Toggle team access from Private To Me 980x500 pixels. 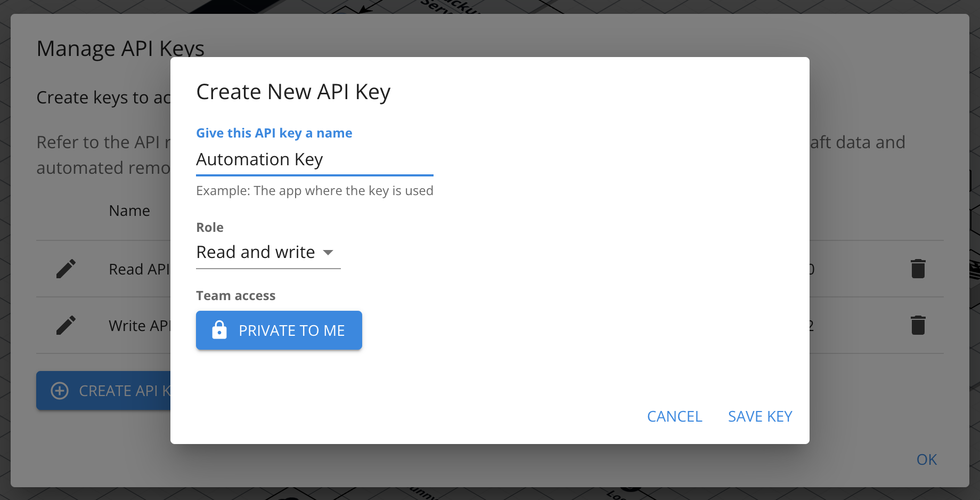click(279, 330)
